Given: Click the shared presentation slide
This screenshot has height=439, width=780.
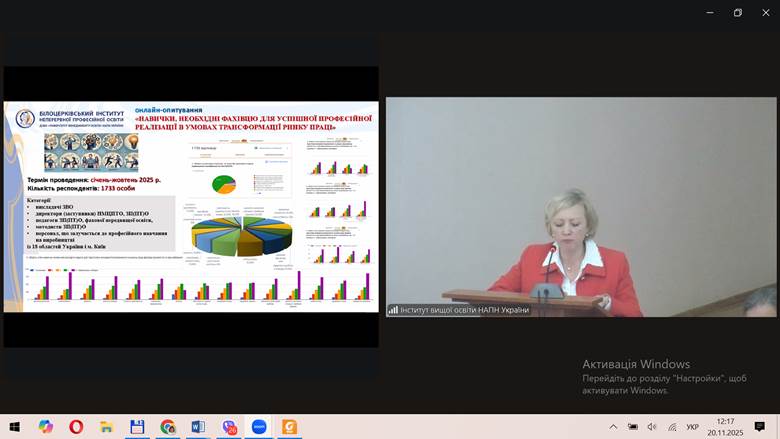Looking at the screenshot, I should (x=191, y=206).
